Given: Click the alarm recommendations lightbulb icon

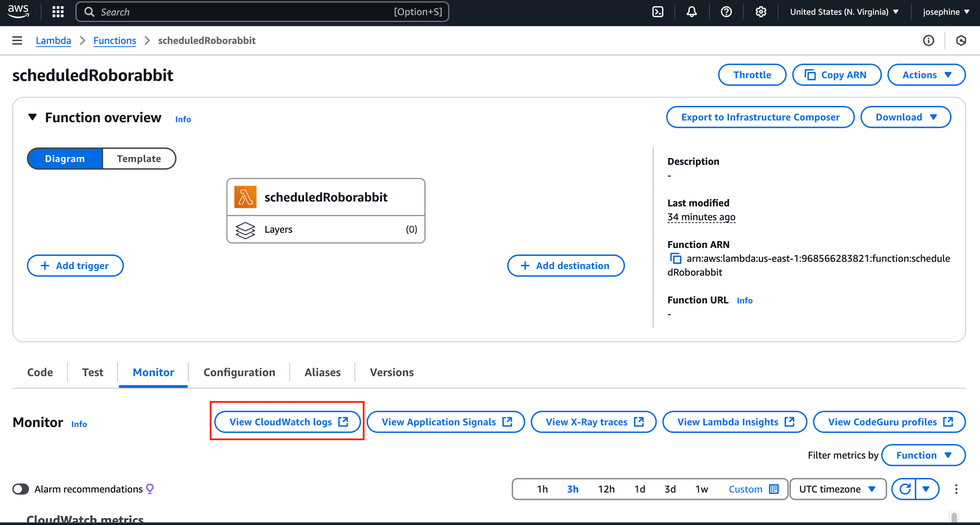Looking at the screenshot, I should (150, 489).
